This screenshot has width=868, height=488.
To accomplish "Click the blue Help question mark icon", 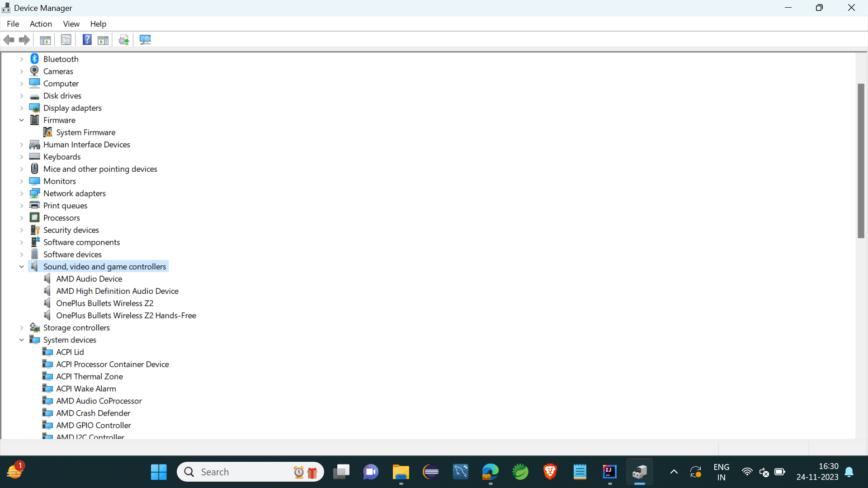I will tap(87, 40).
